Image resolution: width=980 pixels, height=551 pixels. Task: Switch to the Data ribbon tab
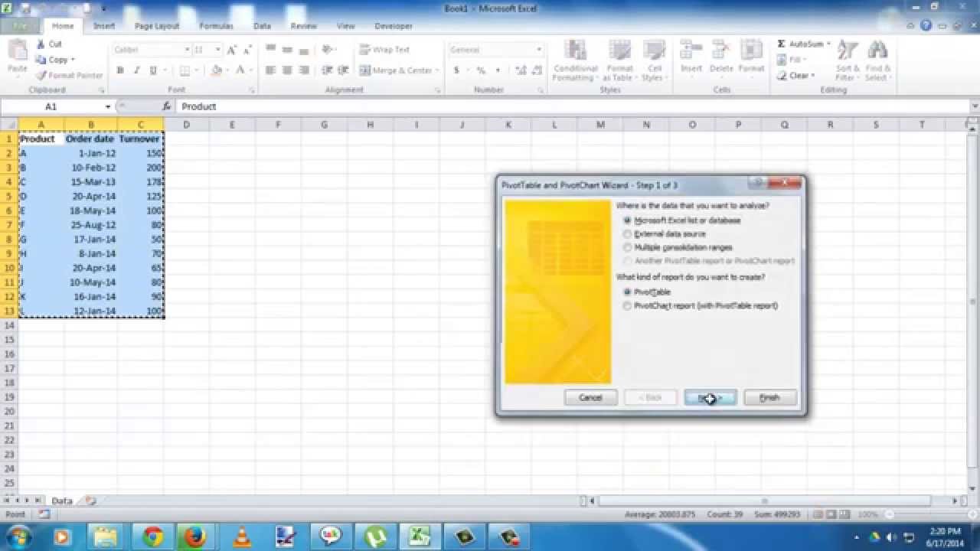point(263,26)
